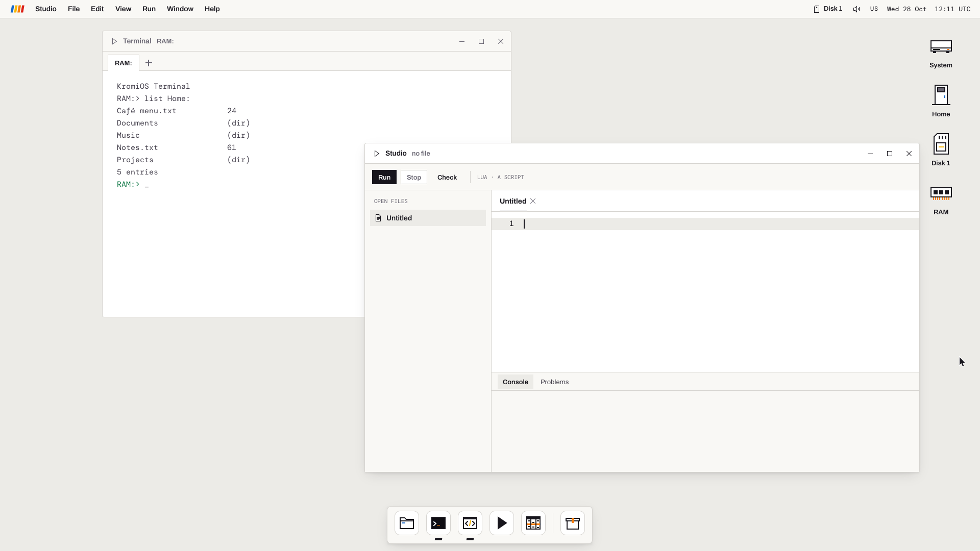
Task: Select the Untitled editor tab
Action: tap(513, 201)
